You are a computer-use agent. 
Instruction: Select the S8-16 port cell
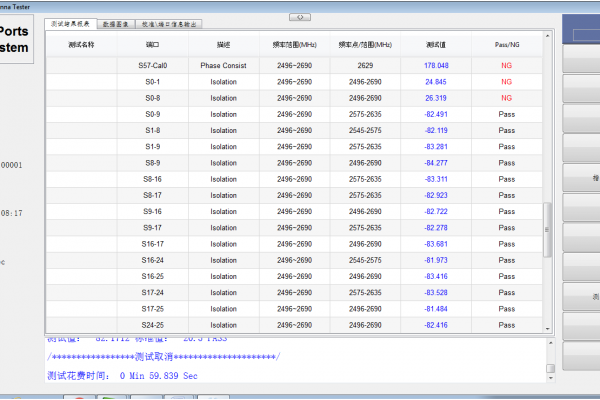coord(153,179)
